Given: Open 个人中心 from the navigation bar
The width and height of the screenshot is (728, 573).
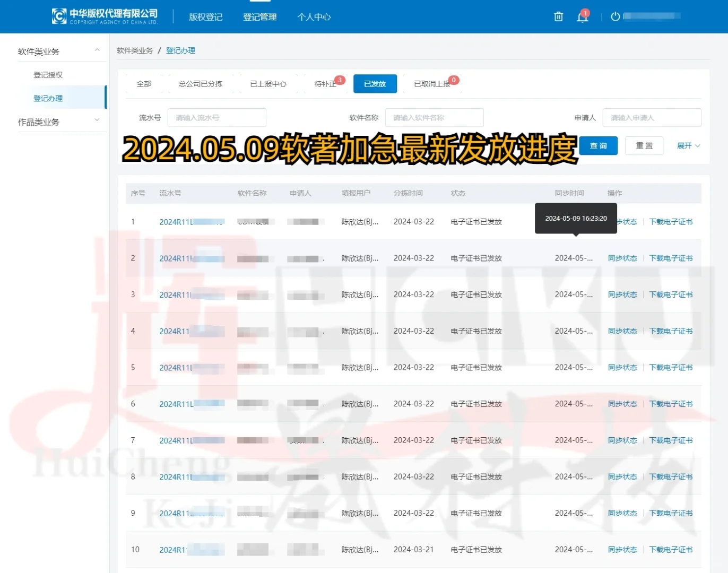Looking at the screenshot, I should [314, 16].
